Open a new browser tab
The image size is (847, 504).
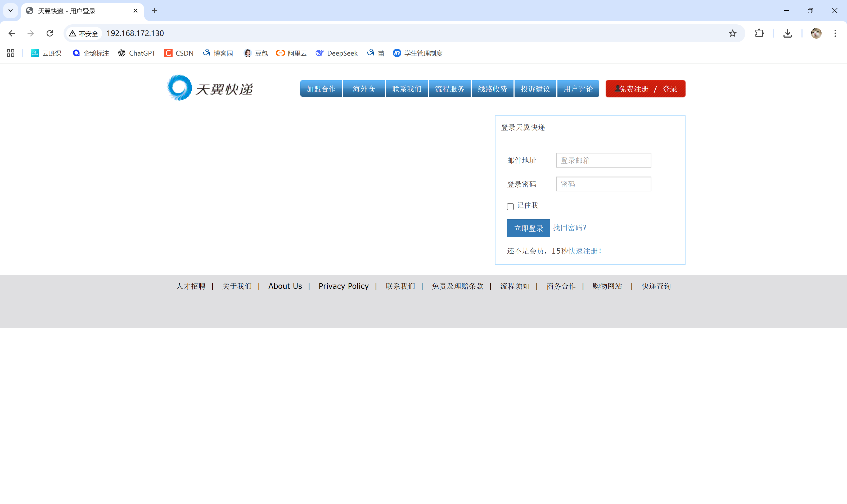155,11
